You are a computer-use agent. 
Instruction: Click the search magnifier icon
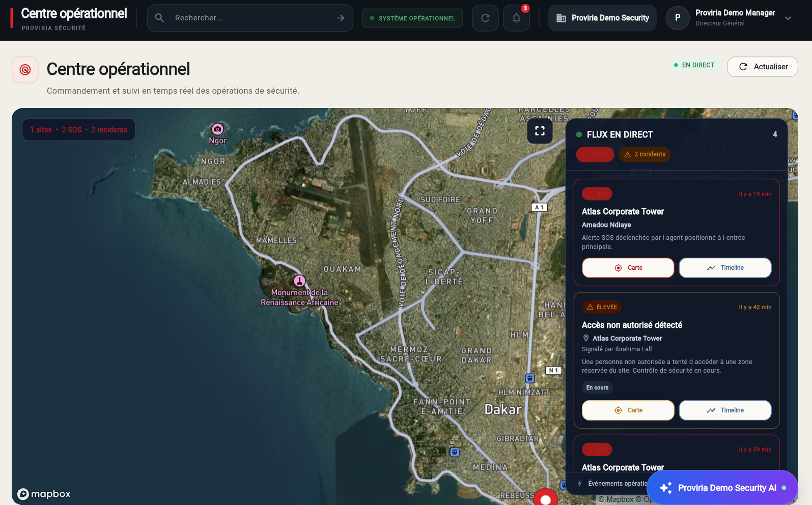[159, 18]
